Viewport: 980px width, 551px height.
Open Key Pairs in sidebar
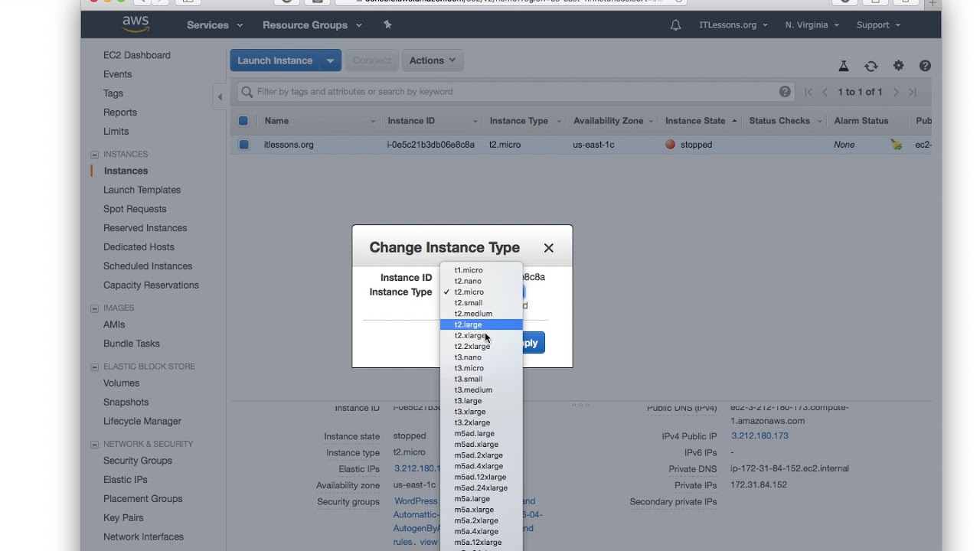click(x=123, y=518)
